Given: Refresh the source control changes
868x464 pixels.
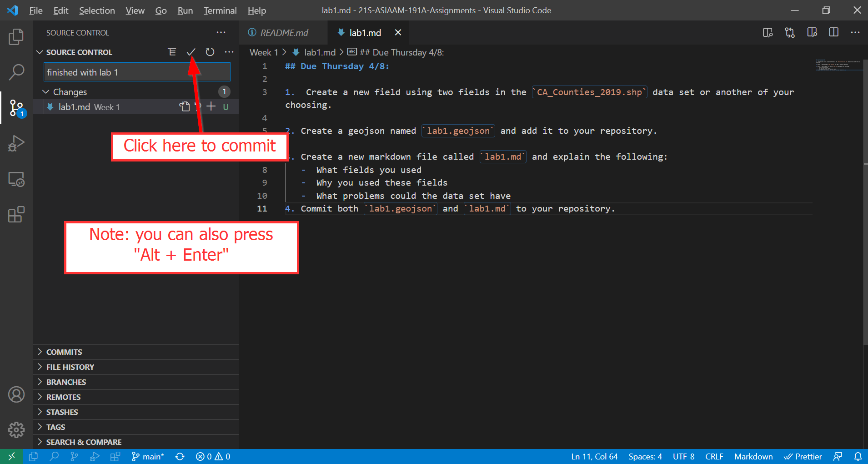Looking at the screenshot, I should [x=210, y=52].
